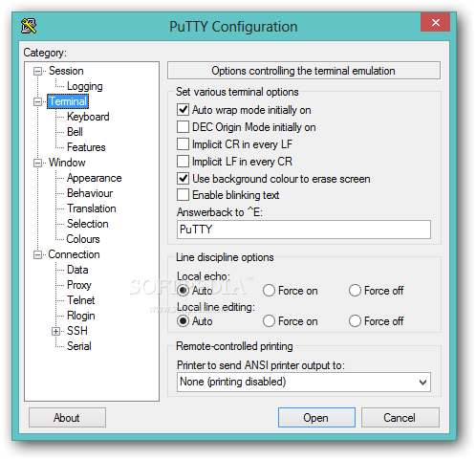Open the Connection category
Viewport: 476px width, 460px height.
point(74,254)
